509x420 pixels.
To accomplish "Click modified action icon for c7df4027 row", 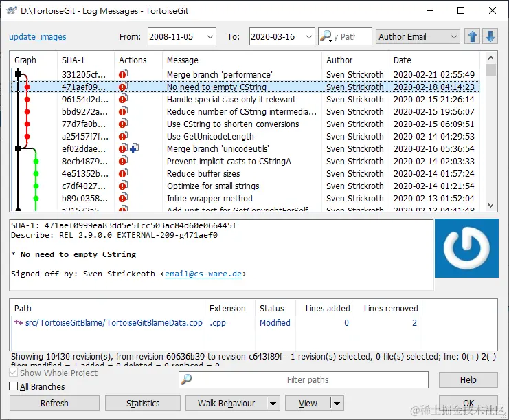I will click(x=123, y=186).
